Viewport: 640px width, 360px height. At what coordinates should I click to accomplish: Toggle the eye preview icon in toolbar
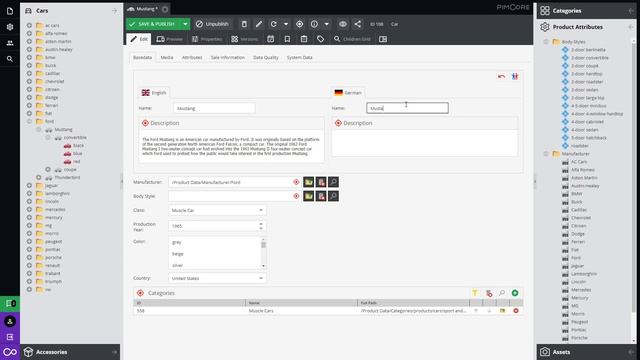(343, 24)
